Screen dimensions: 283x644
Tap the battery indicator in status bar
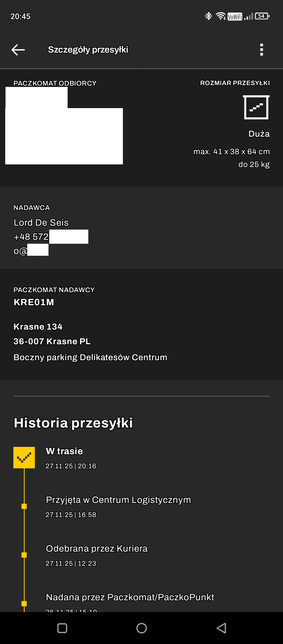(262, 16)
